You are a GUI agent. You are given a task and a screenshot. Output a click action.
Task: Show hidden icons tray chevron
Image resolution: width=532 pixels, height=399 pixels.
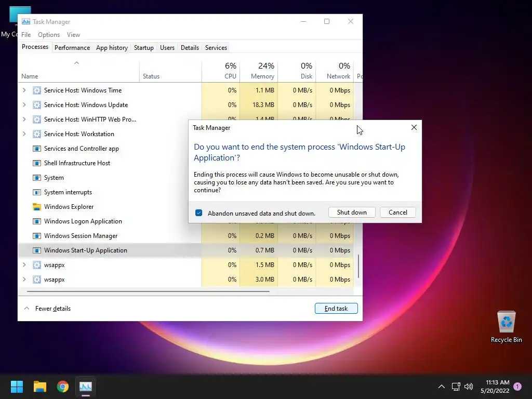[442, 387]
